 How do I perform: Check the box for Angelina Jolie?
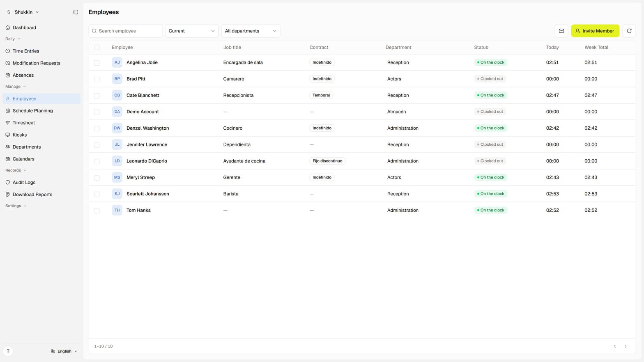point(97,63)
